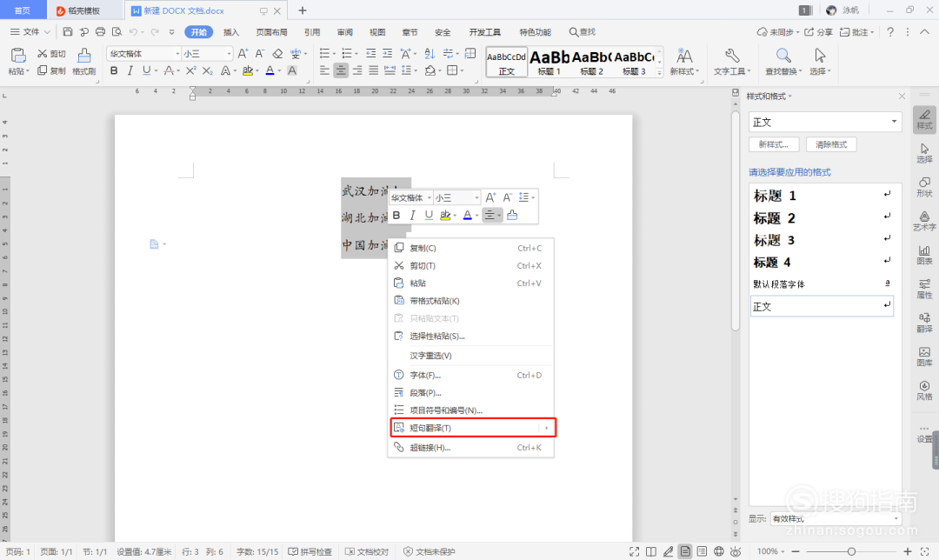
Task: Click the 批注 button at the top right
Action: pyautogui.click(x=856, y=32)
